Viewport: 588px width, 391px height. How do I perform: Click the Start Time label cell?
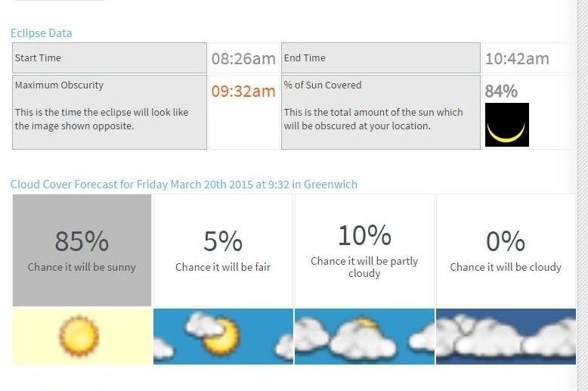coord(110,58)
